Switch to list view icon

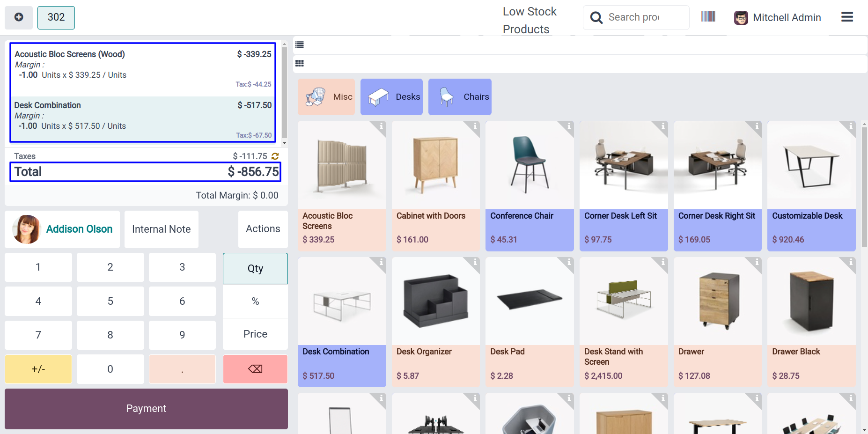(300, 45)
